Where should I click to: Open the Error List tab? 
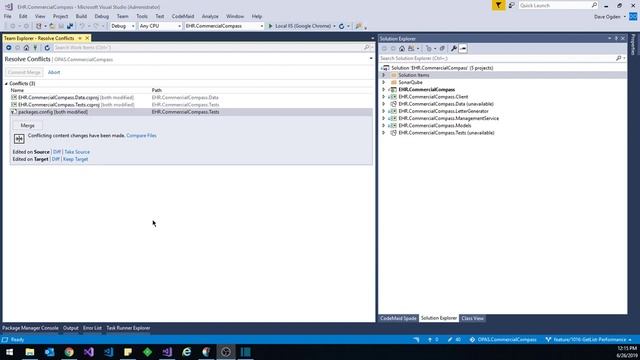pyautogui.click(x=92, y=328)
